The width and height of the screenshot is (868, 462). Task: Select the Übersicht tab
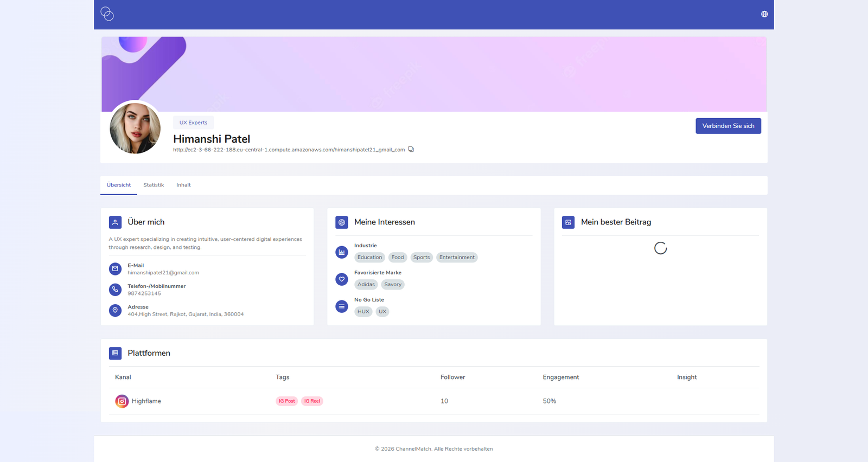pyautogui.click(x=119, y=185)
